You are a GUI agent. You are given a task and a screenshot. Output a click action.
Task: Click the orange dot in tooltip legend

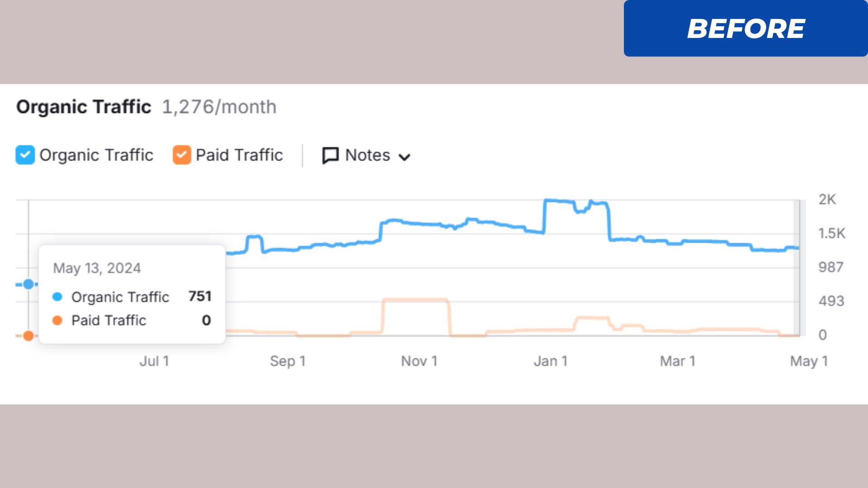(57, 320)
